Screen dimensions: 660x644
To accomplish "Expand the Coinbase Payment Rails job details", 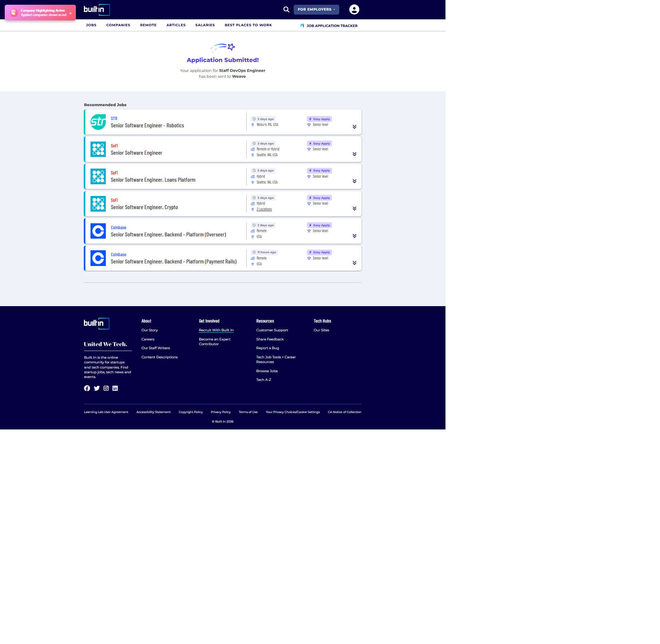I will pos(354,263).
